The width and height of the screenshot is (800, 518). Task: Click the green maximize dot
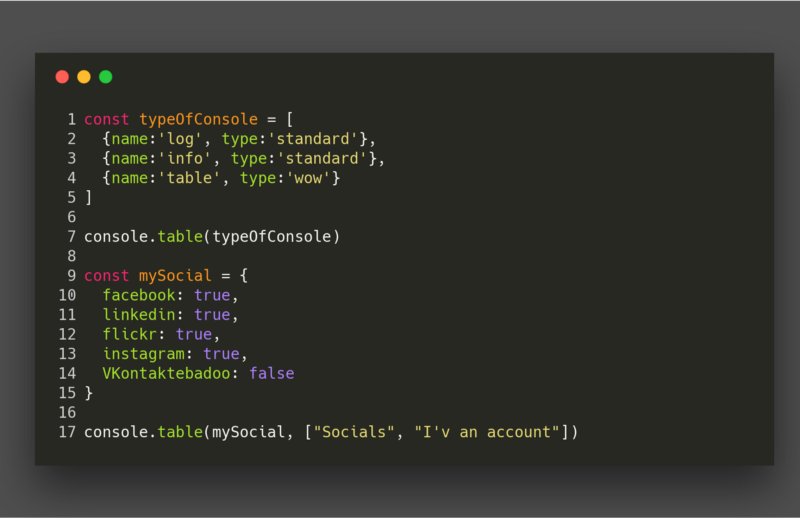tap(106, 77)
